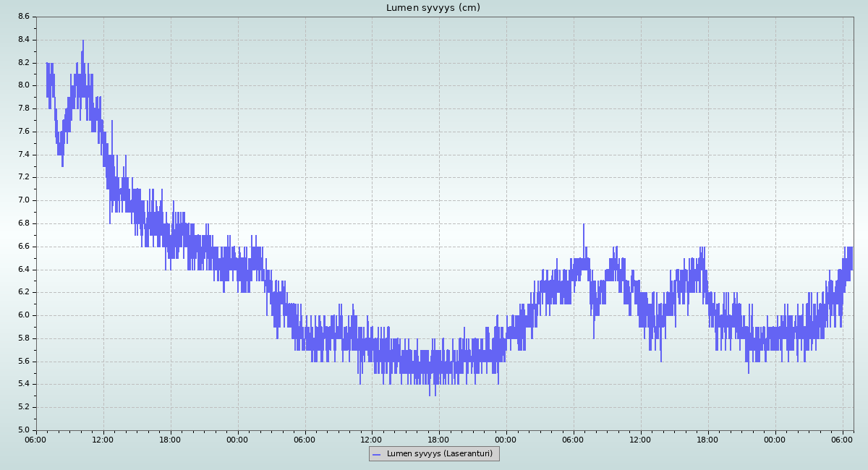Click the 7.4 y-axis tick label

23,154
